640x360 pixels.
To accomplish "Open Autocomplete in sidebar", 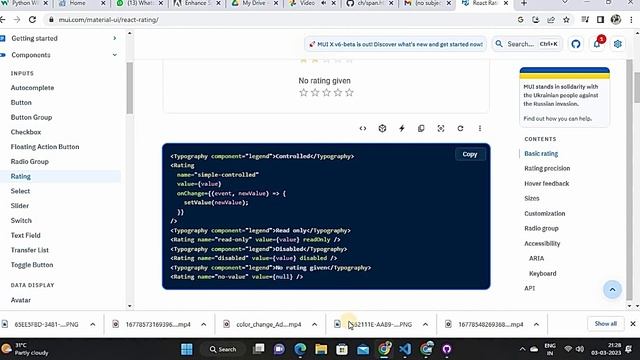I will (x=32, y=88).
